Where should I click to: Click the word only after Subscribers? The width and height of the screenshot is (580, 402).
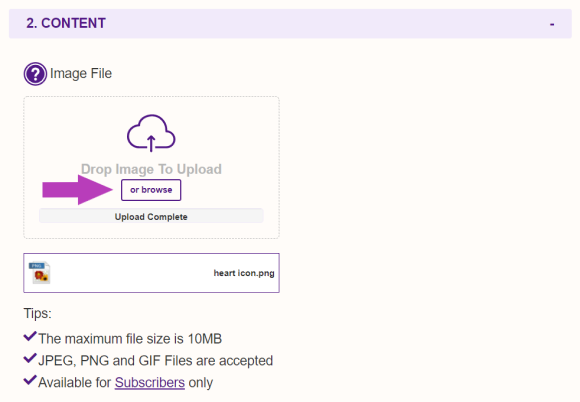point(200,382)
